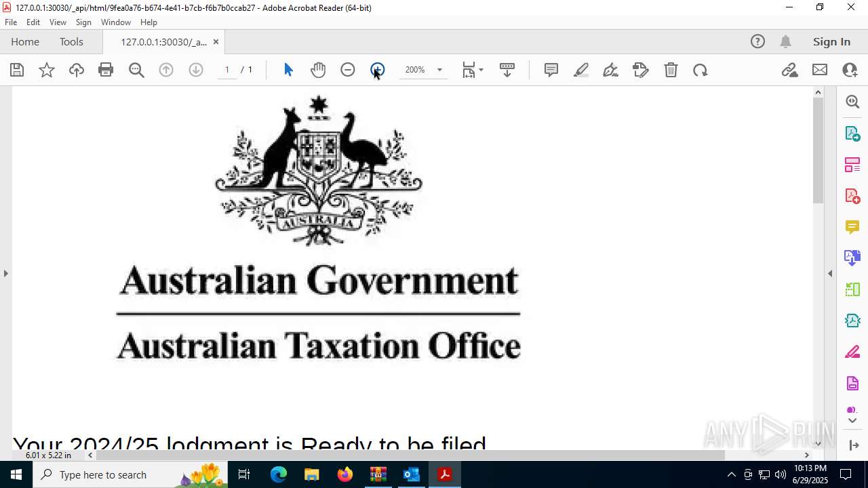Show more tools with down chevron
868x488 pixels.
click(x=852, y=421)
